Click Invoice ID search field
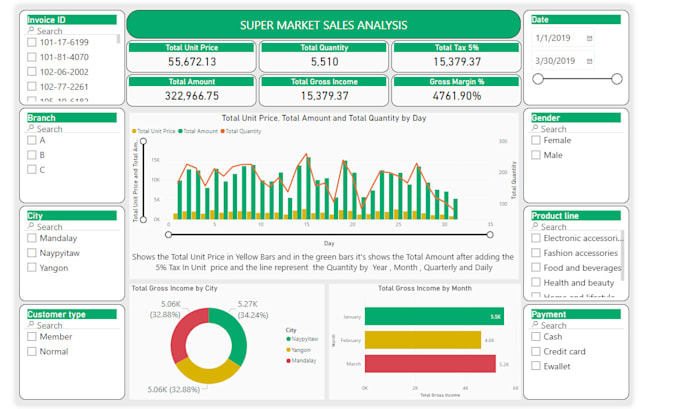This screenshot has width=680, height=409. [x=73, y=31]
